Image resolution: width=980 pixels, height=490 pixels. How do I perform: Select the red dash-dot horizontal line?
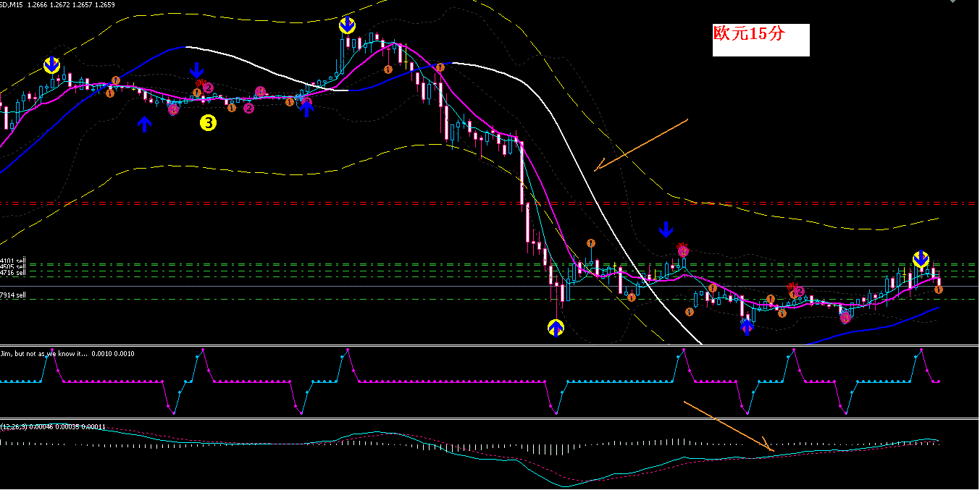489,203
